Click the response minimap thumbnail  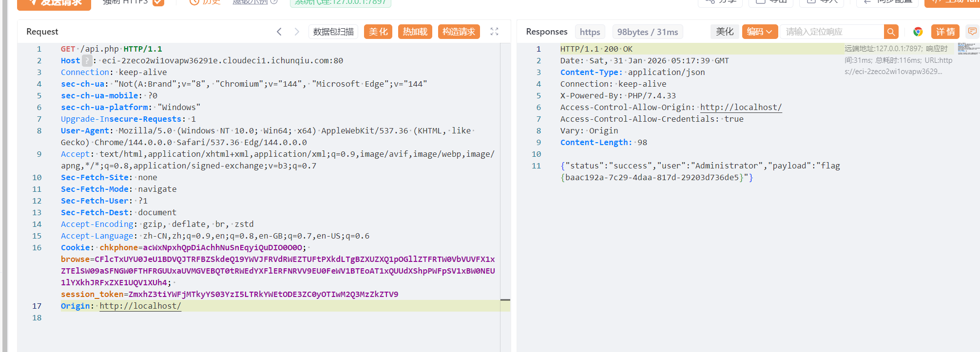pyautogui.click(x=968, y=48)
